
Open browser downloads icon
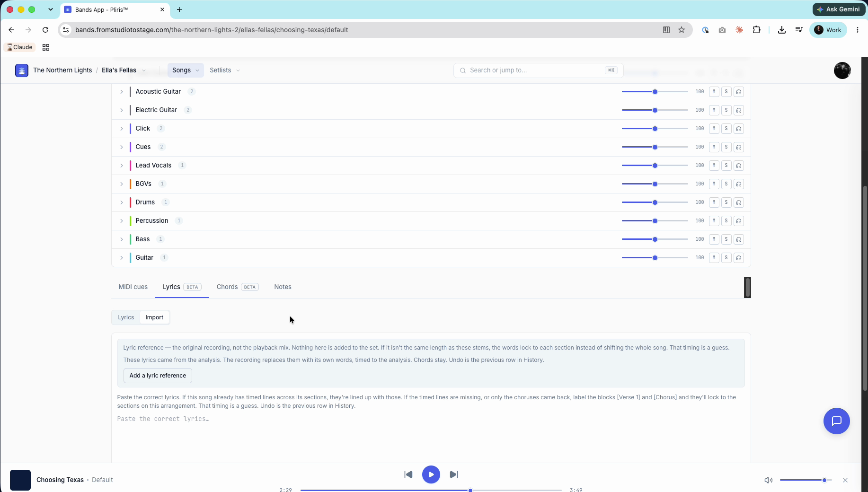point(781,30)
